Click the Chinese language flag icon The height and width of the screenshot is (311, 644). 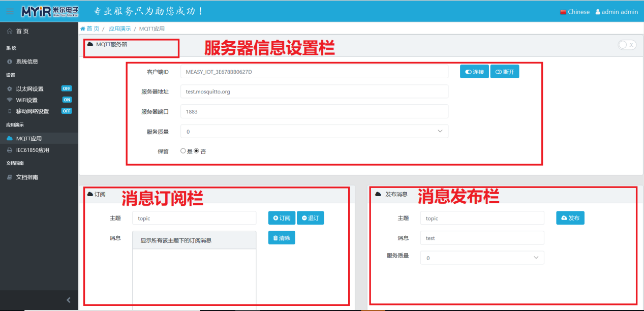coord(563,12)
